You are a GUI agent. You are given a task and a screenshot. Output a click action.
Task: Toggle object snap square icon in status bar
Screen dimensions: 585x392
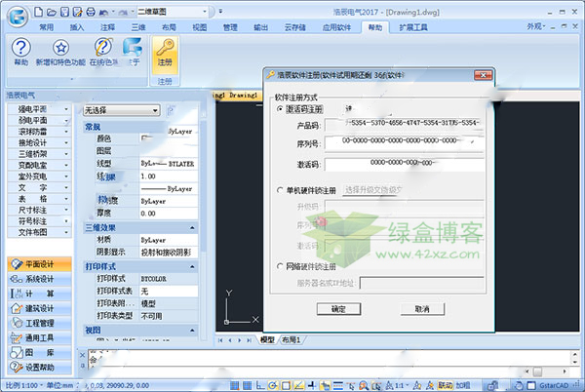(x=286, y=385)
